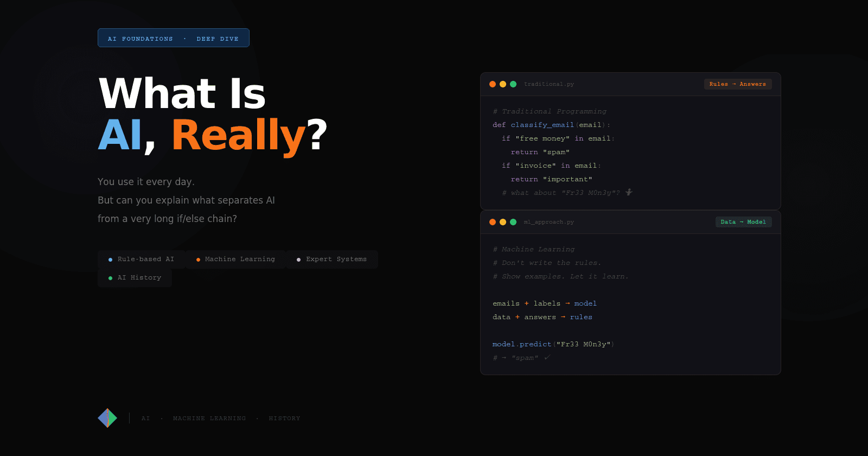The image size is (868, 456).
Task: Click the red dot in traditional.py window
Action: click(493, 84)
